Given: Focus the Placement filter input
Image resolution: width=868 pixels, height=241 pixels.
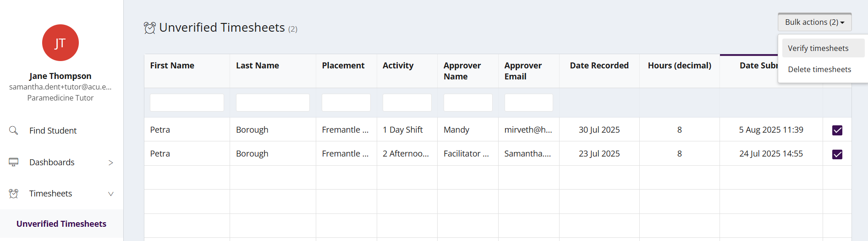Looking at the screenshot, I should click(x=346, y=102).
